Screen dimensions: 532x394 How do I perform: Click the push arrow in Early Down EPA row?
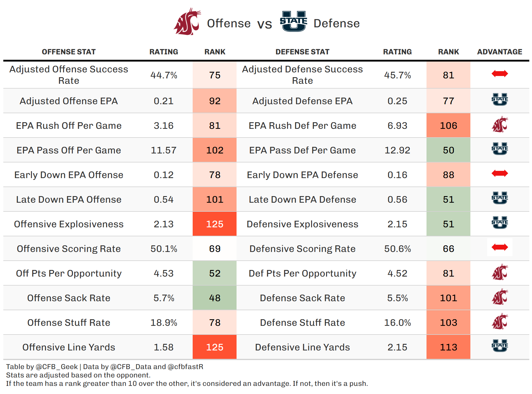click(500, 173)
